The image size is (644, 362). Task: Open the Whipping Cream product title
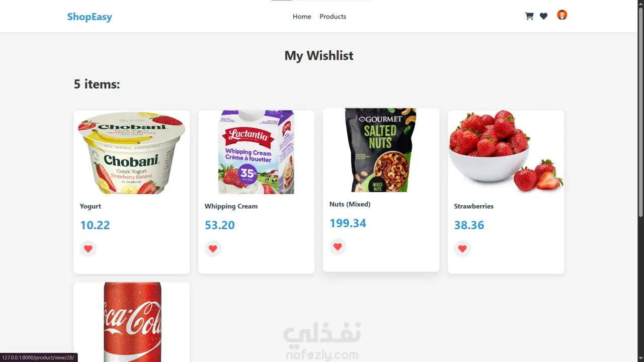231,206
